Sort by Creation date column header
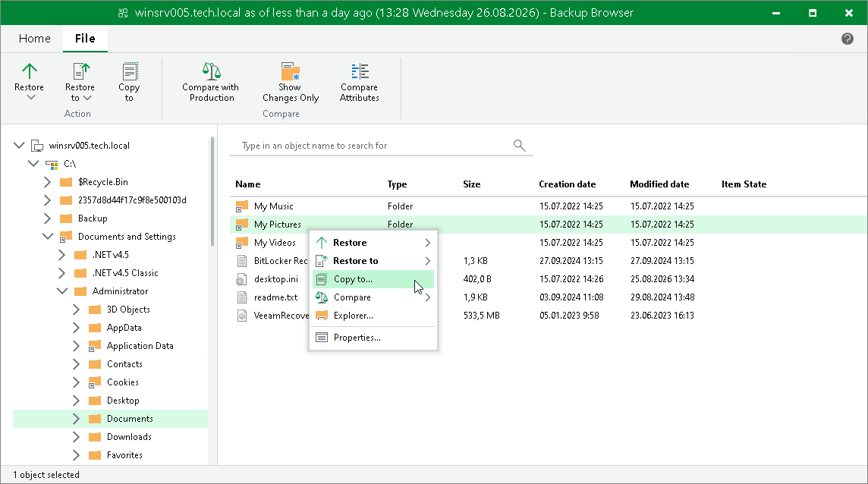 pyautogui.click(x=568, y=184)
